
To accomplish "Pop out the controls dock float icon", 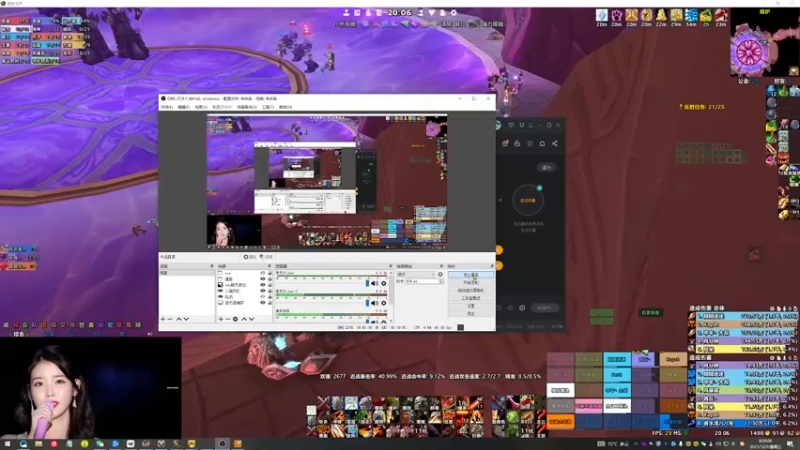I will point(492,266).
